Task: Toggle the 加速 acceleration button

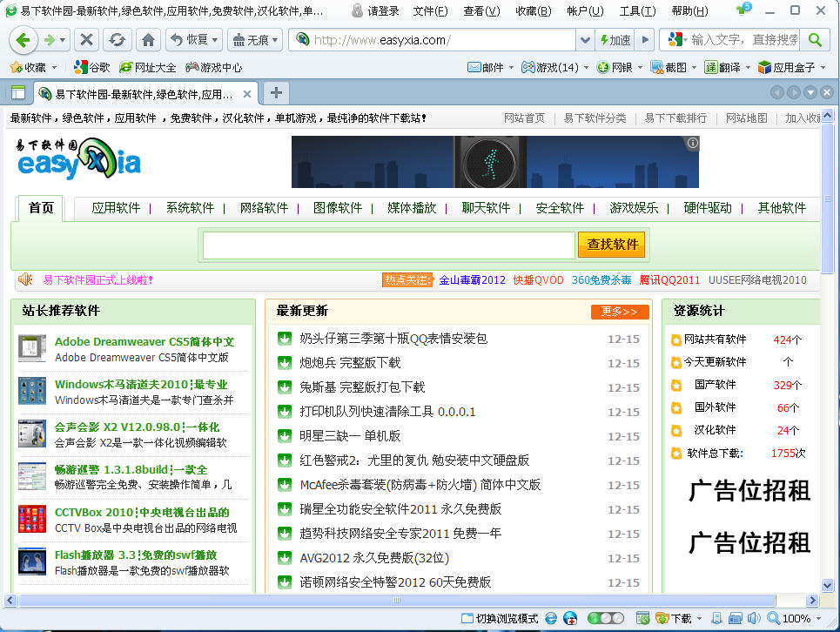Action: tap(615, 40)
